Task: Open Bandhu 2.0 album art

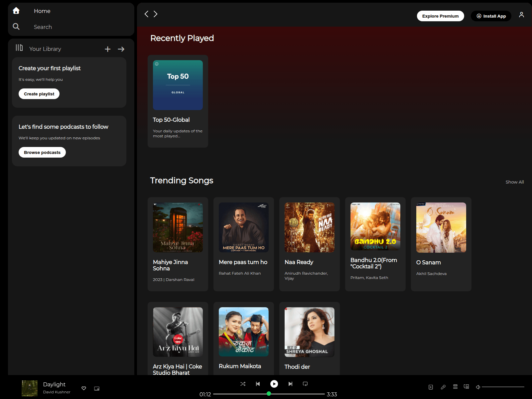Action: pos(375,226)
